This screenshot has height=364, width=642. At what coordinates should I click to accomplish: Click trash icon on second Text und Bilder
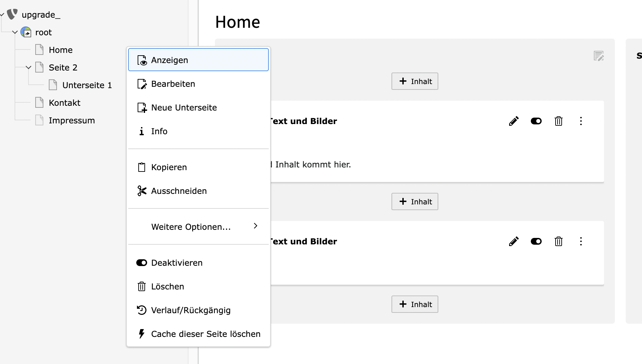[558, 241]
